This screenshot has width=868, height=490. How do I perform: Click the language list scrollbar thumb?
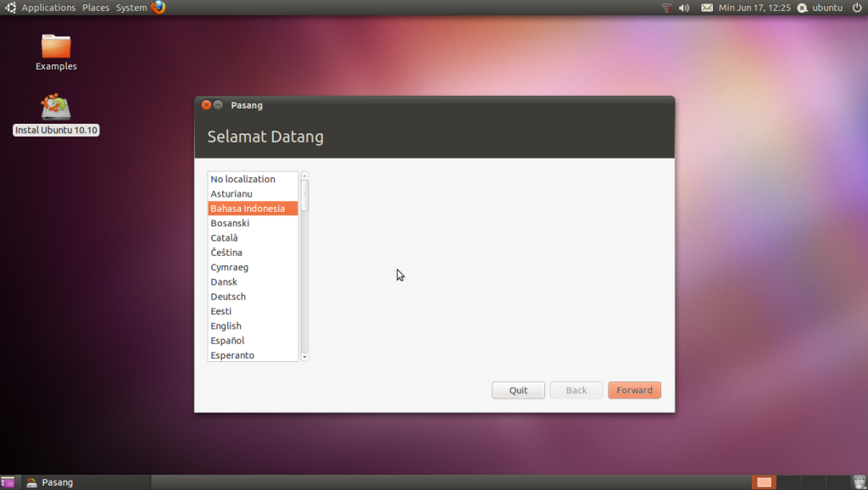304,195
